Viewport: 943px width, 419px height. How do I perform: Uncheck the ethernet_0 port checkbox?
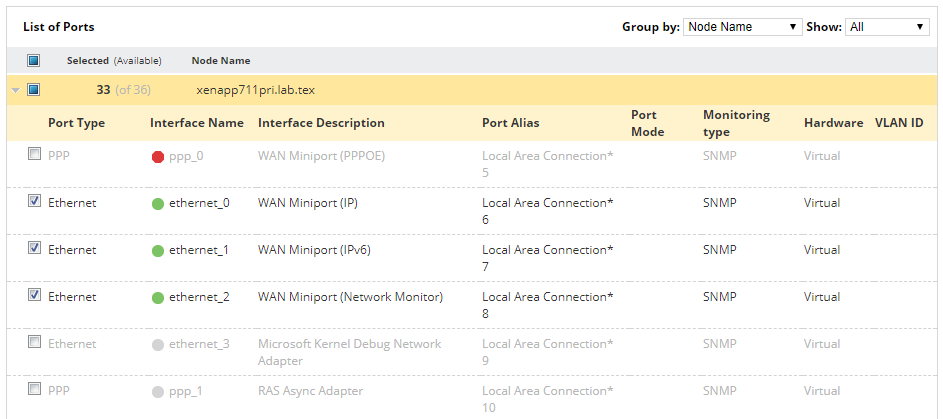coord(35,201)
